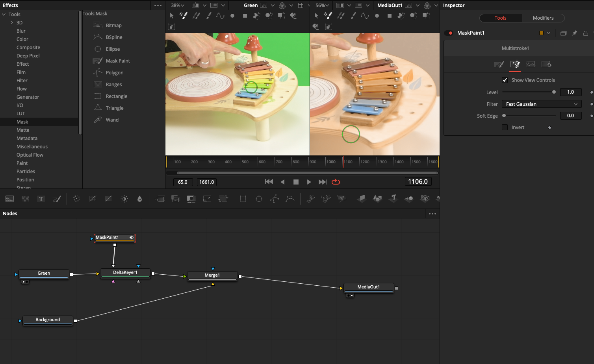Add Blur droplet node from toolbar
Screen dimensions: 594x364
point(139,199)
